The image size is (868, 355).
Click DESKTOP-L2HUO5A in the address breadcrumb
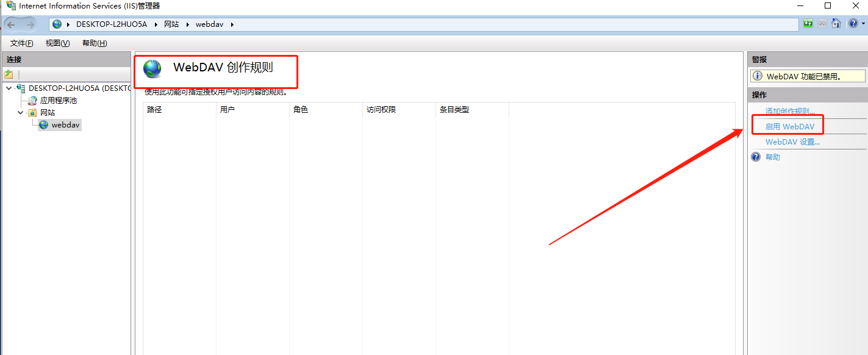point(112,24)
